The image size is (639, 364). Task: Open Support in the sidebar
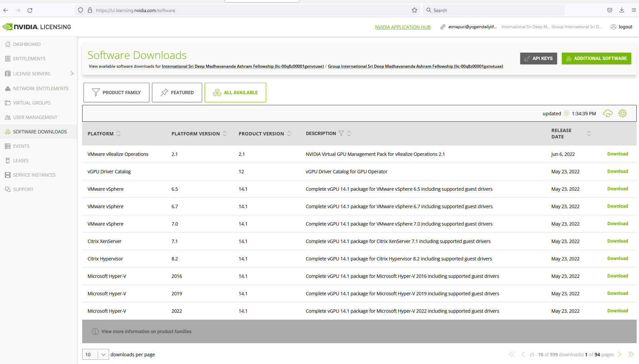click(x=23, y=189)
